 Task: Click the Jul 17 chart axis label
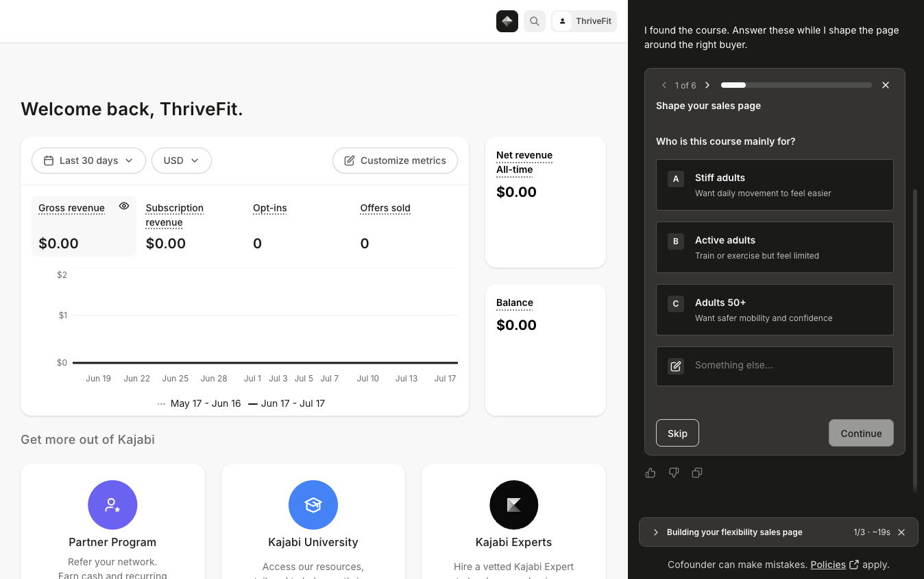pyautogui.click(x=445, y=379)
